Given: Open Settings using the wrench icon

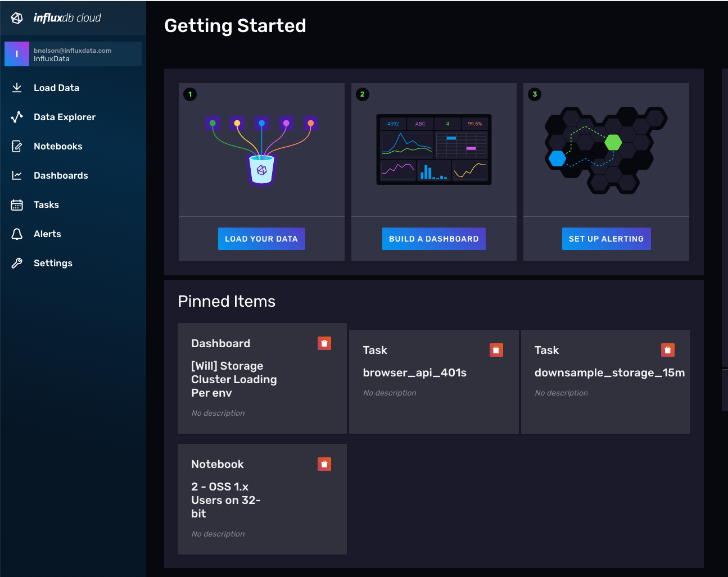Looking at the screenshot, I should 17,263.
